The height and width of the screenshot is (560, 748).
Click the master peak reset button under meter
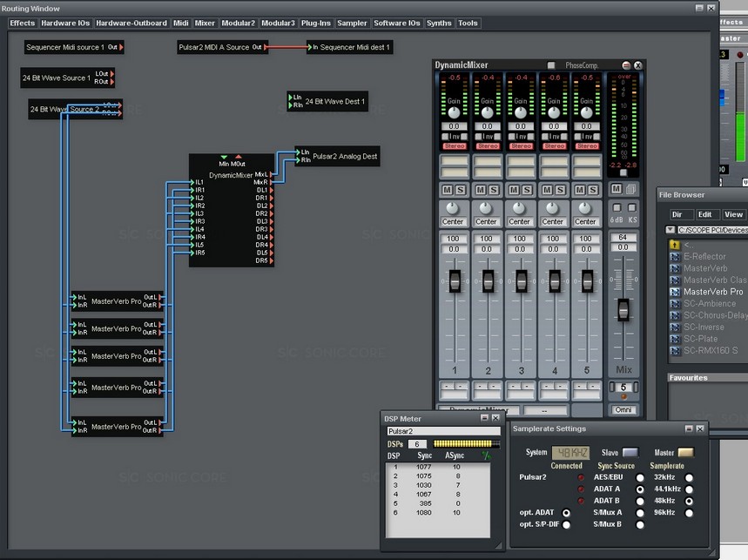click(623, 172)
